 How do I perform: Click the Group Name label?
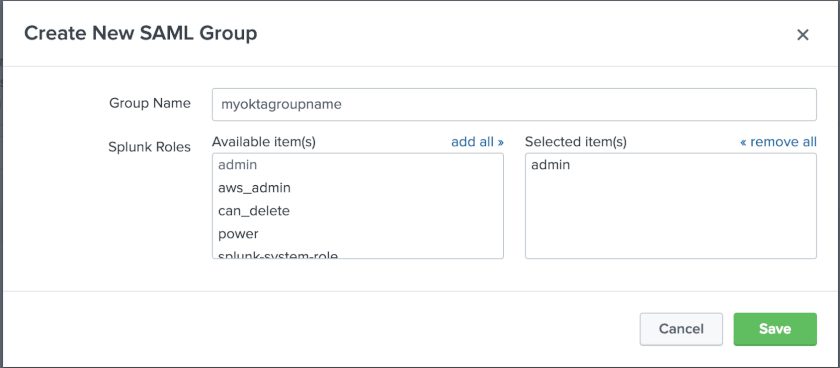coord(150,103)
